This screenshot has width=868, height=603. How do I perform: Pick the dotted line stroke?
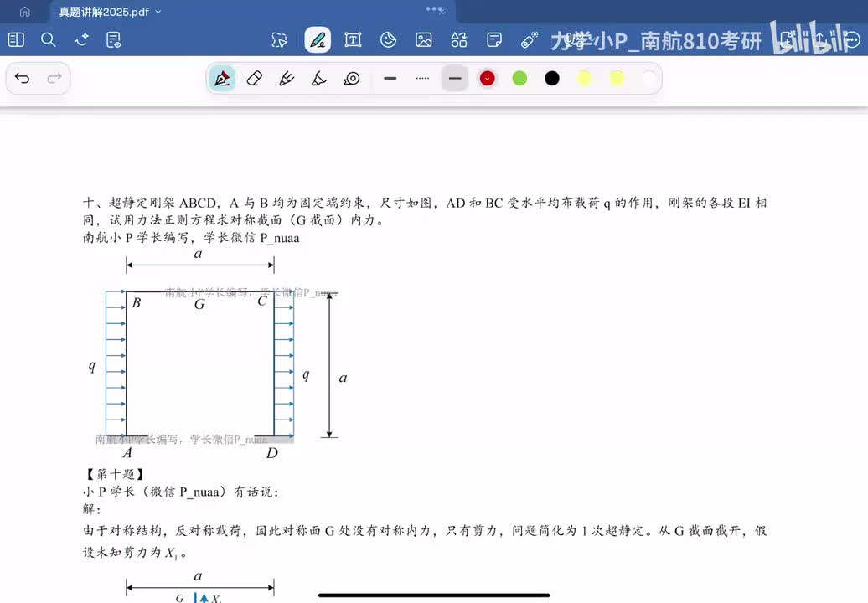422,79
